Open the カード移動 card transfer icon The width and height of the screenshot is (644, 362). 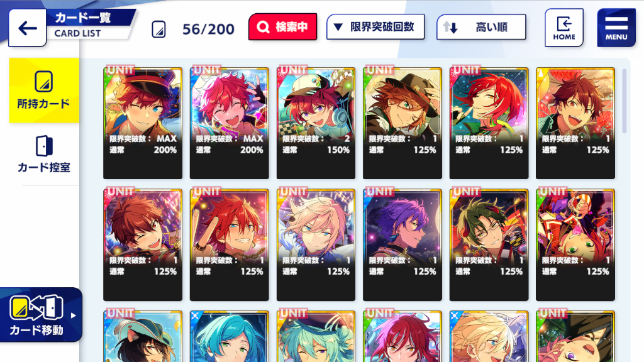pos(36,308)
